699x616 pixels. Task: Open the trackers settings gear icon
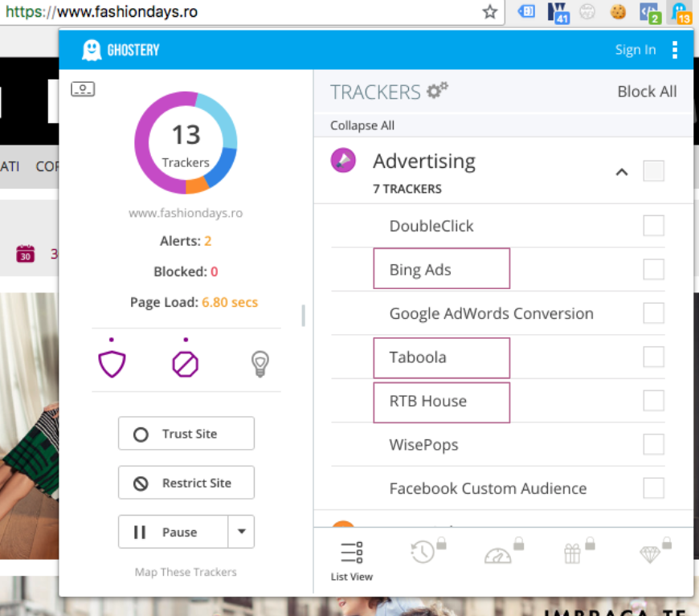tap(437, 91)
